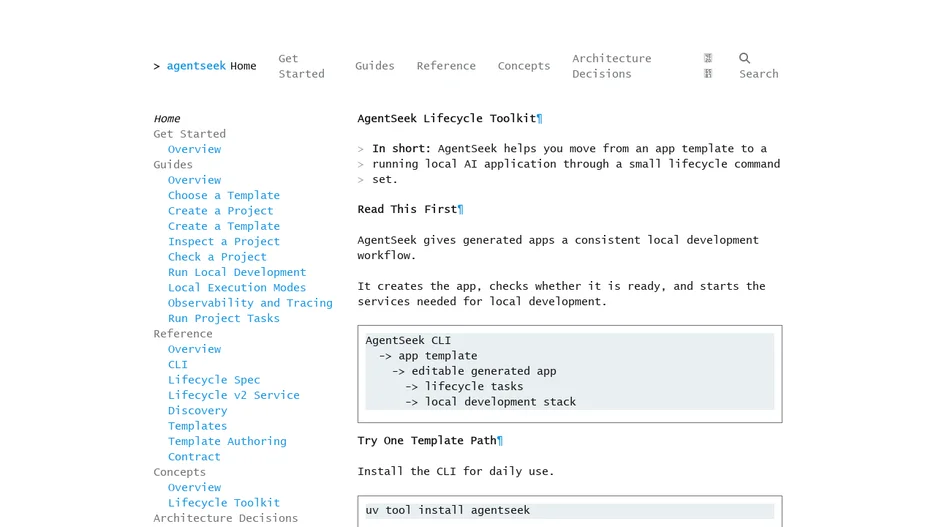Screen dimensions: 936x527
Task: Click the 'Try One Template Path' heading
Action: point(427,440)
